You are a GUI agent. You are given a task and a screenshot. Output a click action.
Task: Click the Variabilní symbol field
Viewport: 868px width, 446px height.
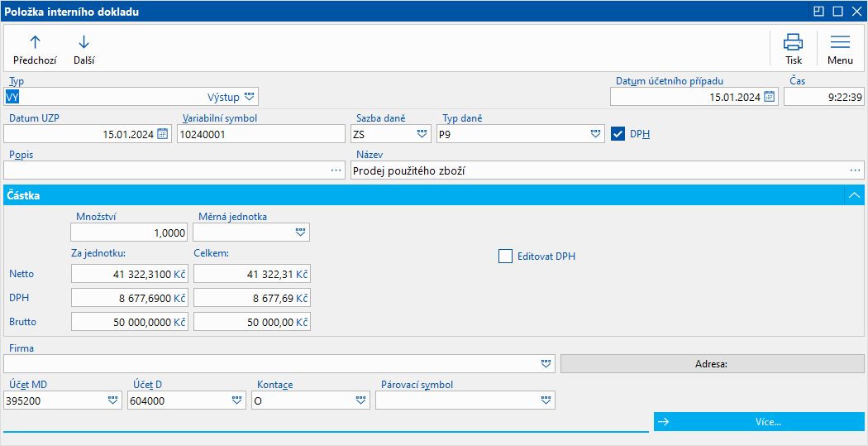pos(261,133)
